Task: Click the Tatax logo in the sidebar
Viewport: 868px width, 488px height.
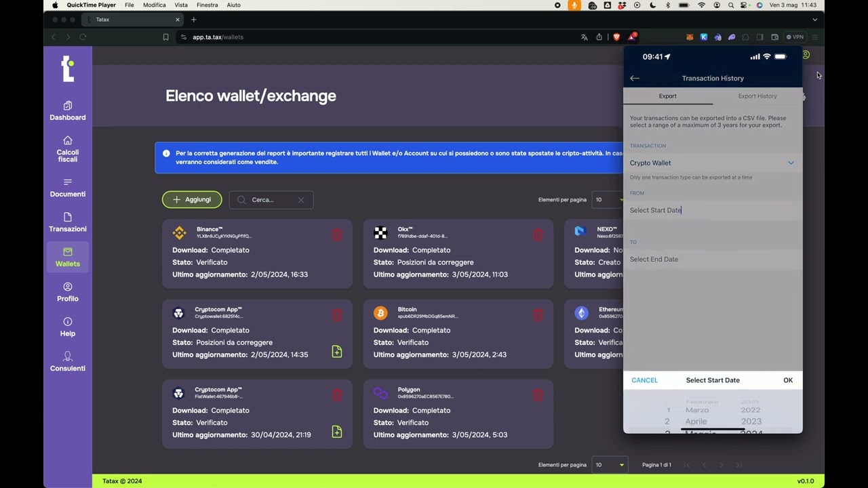Action: pos(67,68)
